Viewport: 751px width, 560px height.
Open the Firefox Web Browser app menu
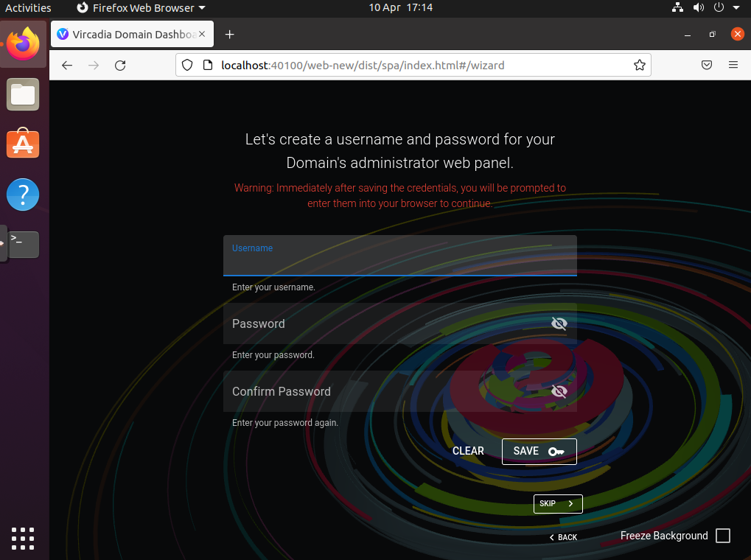point(141,7)
